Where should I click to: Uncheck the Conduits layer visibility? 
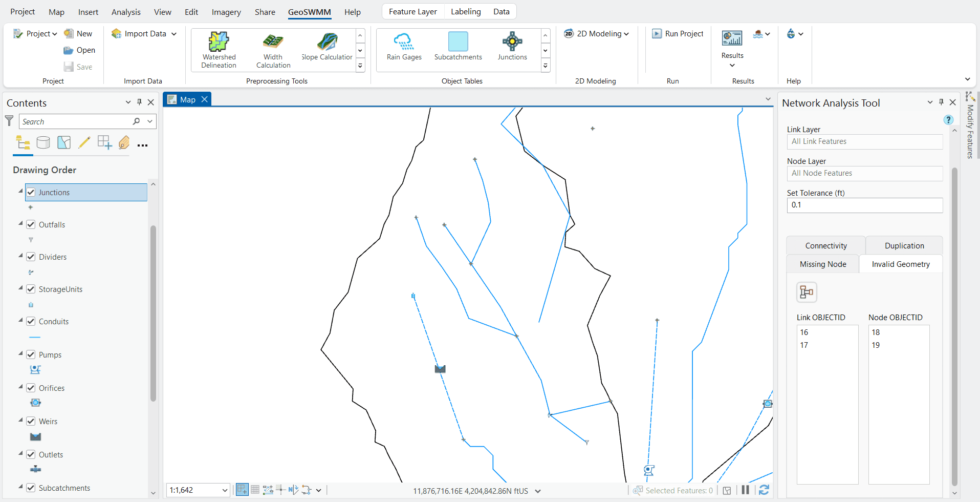tap(31, 321)
